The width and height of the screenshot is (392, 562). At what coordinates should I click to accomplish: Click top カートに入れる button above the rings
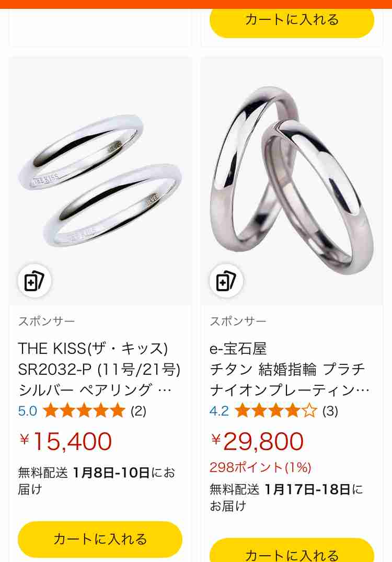point(292,22)
